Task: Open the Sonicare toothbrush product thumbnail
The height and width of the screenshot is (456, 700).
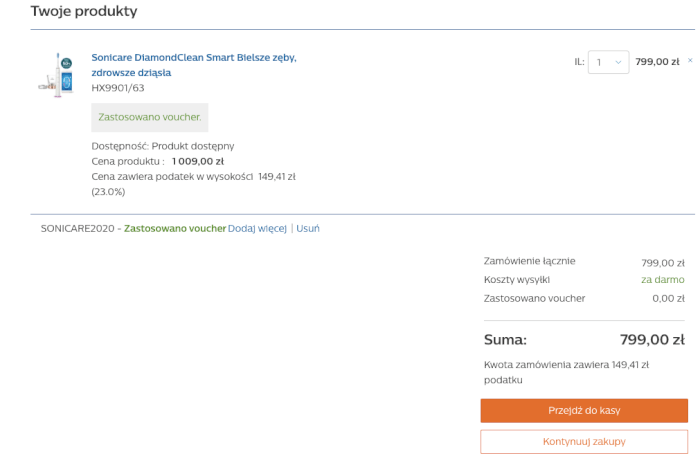Action: [x=56, y=74]
